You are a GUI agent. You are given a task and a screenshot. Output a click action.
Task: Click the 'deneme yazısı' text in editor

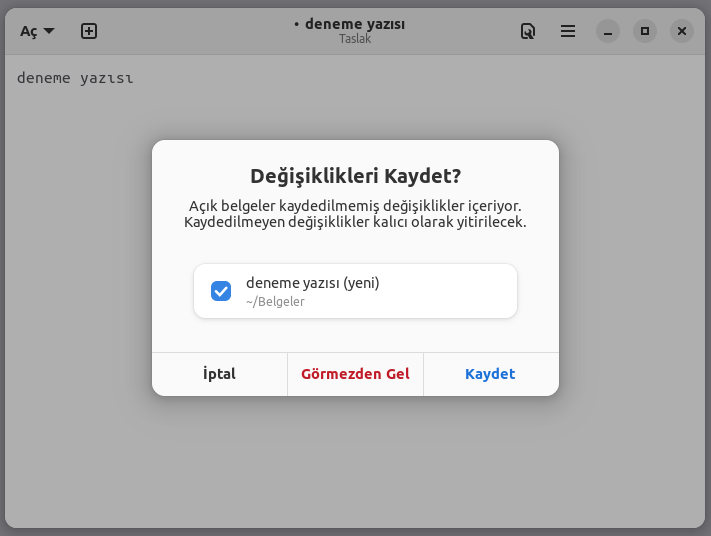tap(75, 78)
